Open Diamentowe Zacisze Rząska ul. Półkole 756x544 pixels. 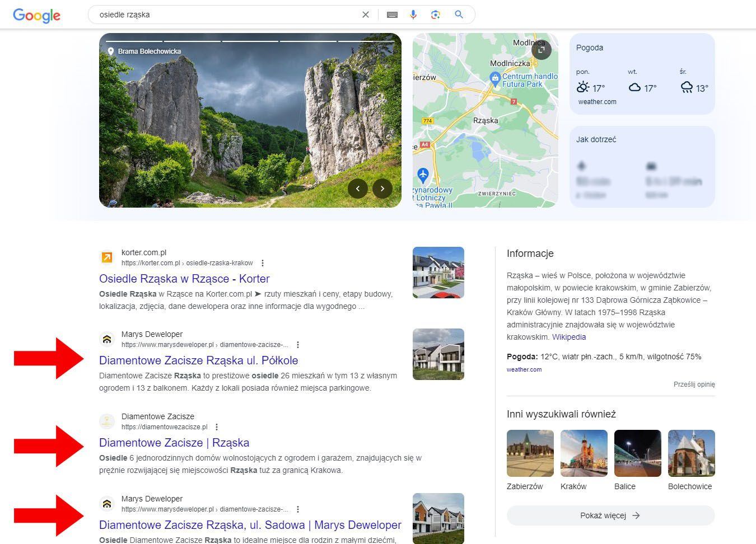coord(198,360)
